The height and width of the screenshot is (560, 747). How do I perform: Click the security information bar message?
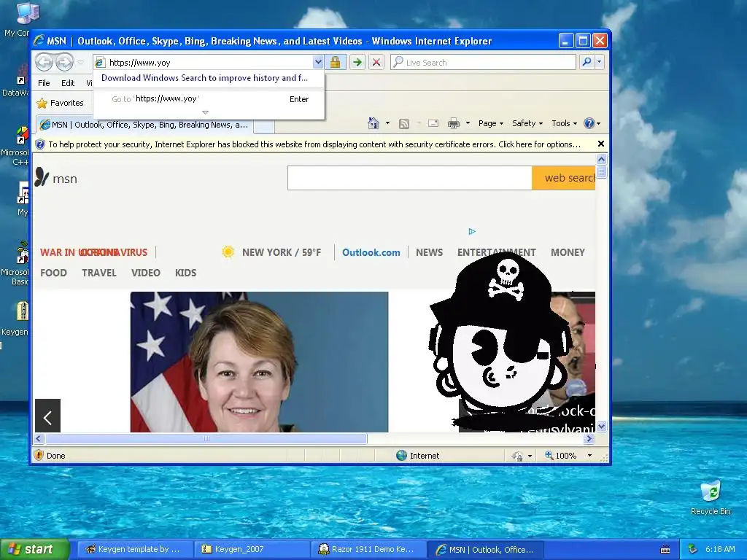pyautogui.click(x=314, y=144)
